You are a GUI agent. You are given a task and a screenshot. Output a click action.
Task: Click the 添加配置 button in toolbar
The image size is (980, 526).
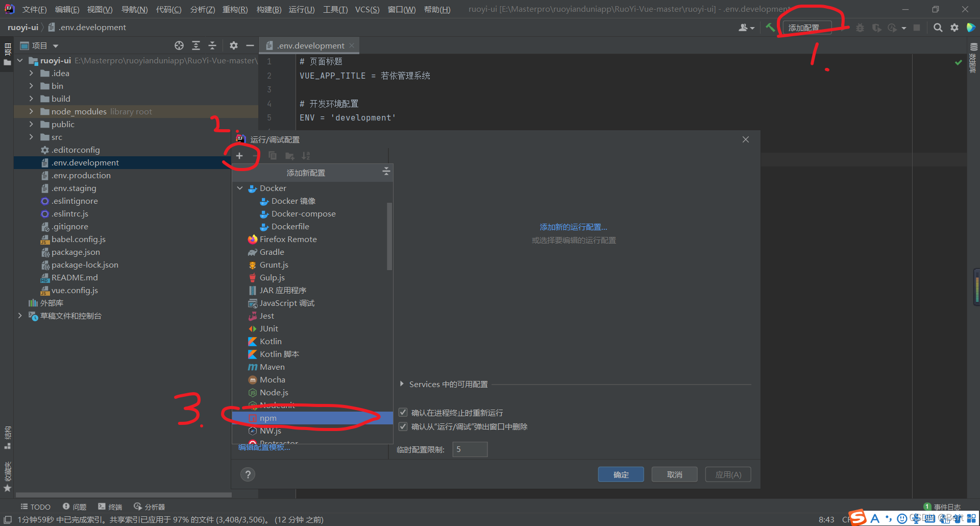point(807,28)
